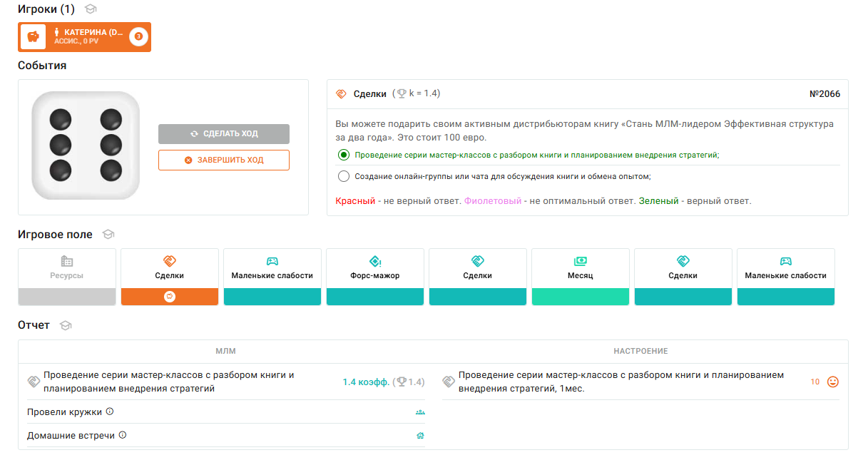
Task: Select the online group or chat answer option
Action: pyautogui.click(x=344, y=176)
